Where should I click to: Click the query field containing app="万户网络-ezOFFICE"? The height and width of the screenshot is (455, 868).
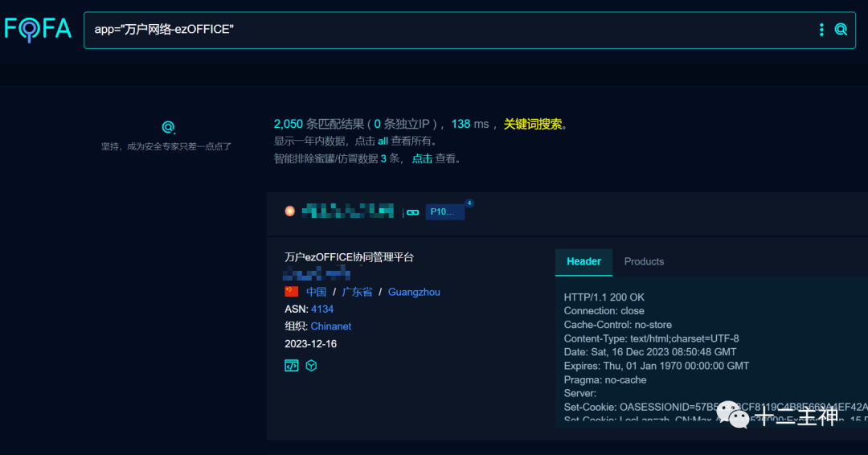click(x=469, y=30)
